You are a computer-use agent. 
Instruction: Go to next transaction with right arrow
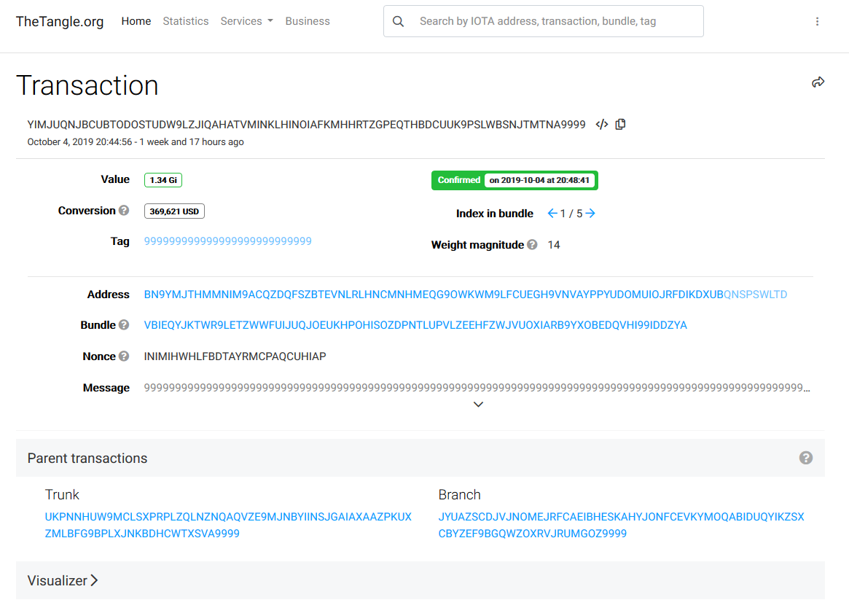[590, 213]
